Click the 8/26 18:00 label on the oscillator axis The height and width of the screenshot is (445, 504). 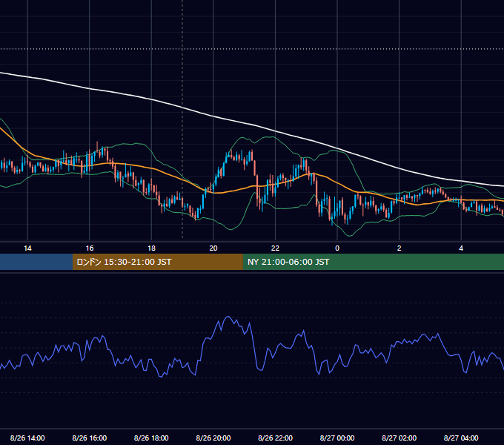point(151,438)
